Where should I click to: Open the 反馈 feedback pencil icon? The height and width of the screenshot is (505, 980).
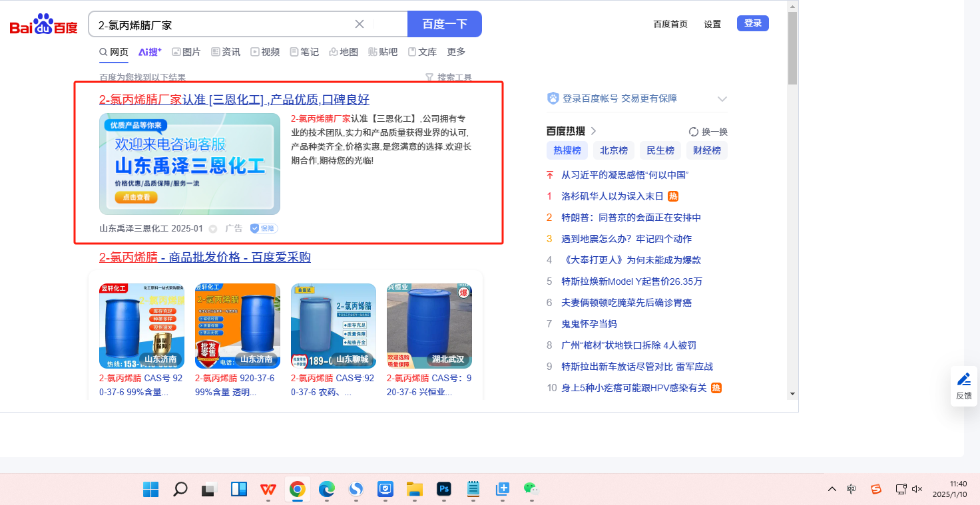963,380
